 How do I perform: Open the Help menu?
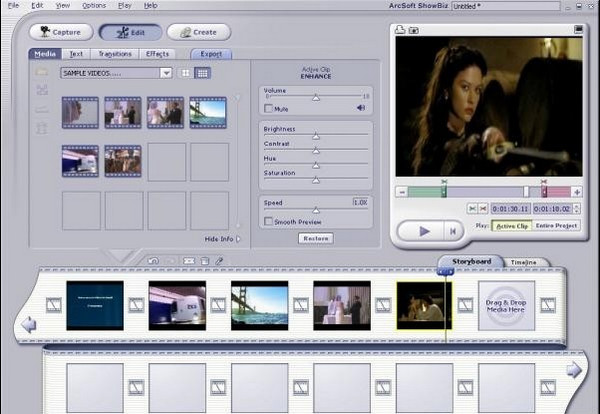coord(150,5)
